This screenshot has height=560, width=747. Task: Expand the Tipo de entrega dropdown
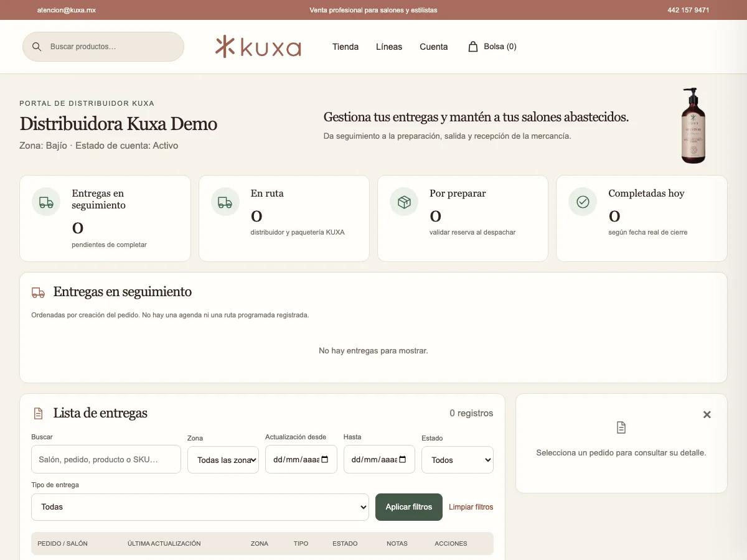[x=200, y=507]
